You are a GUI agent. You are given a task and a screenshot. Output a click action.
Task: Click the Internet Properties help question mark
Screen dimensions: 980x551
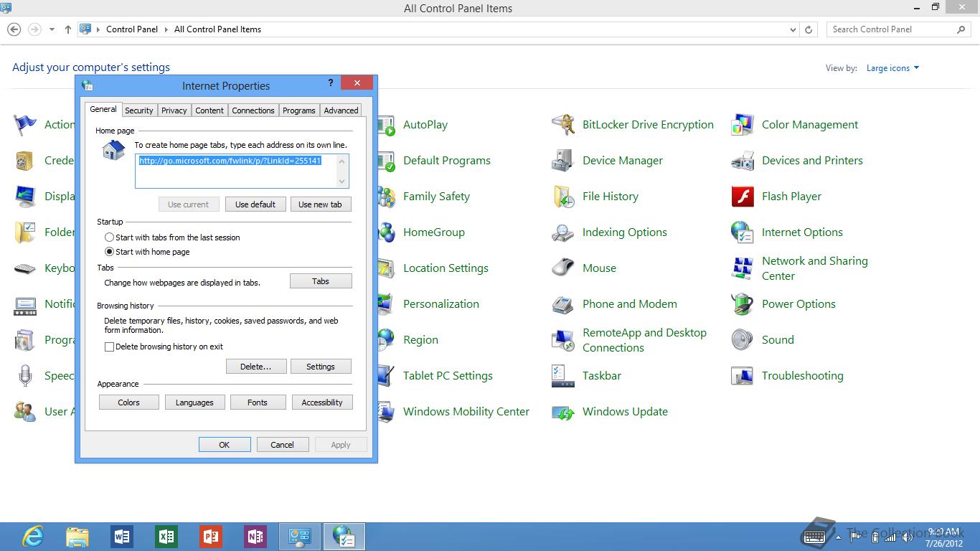point(331,83)
